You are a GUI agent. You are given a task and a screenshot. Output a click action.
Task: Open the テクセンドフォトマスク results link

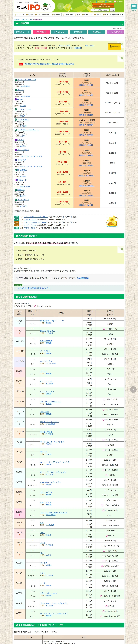coord(50,422)
